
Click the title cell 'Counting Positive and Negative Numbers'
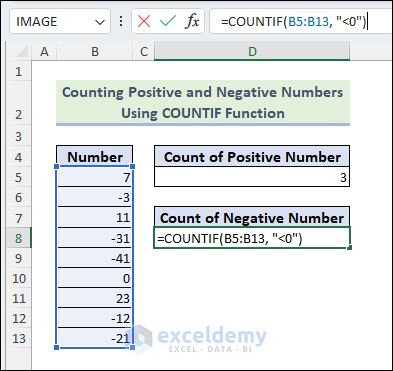203,103
